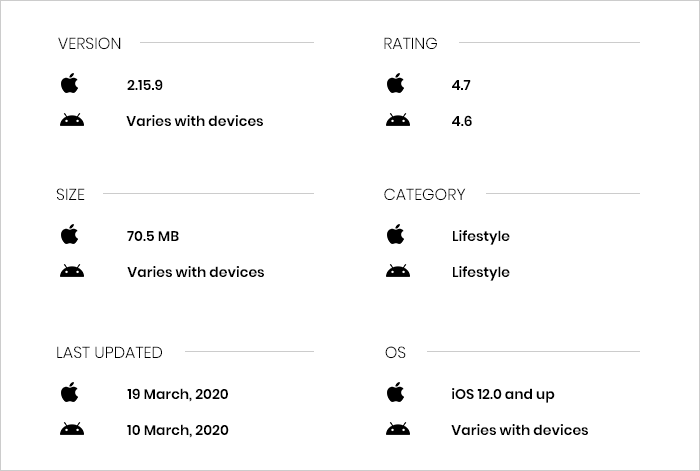Image resolution: width=700 pixels, height=471 pixels.
Task: Click the LAST UPDATED heading
Action: 109,353
